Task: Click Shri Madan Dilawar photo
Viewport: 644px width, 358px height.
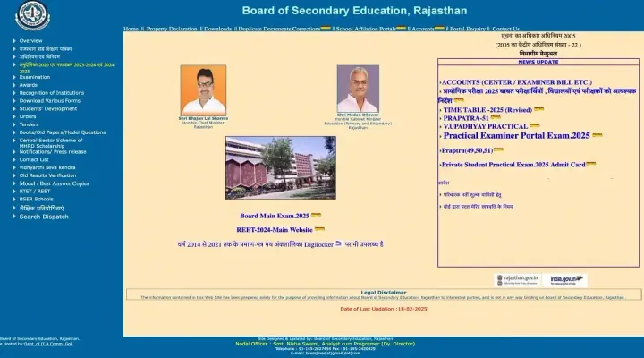Action: (358, 89)
